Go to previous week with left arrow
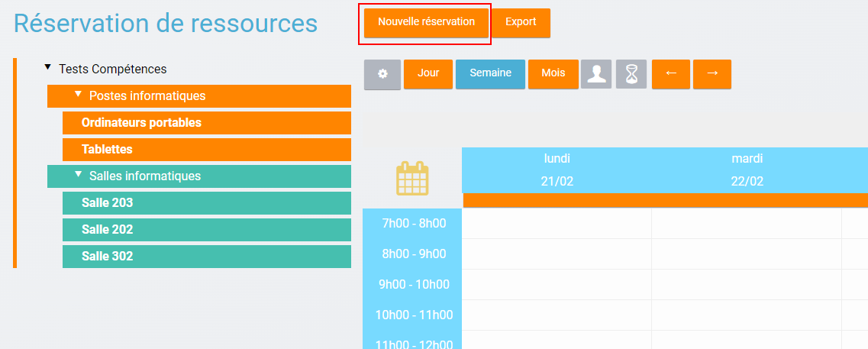The image size is (868, 349). coord(671,74)
